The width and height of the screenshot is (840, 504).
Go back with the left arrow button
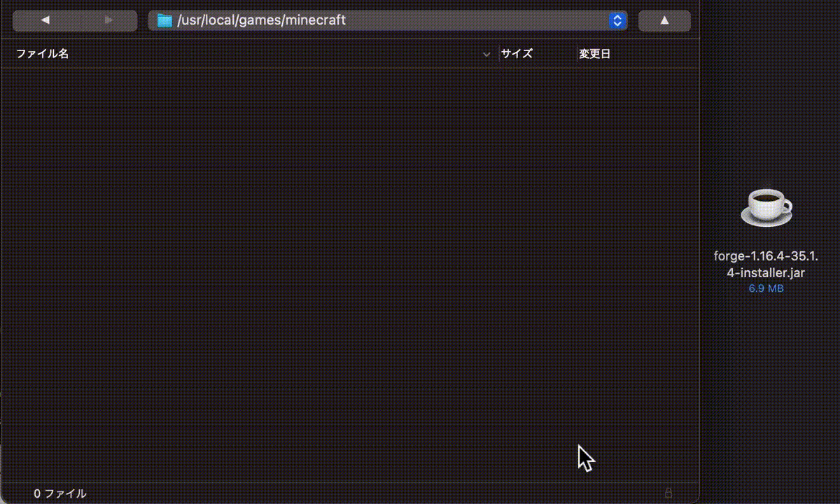point(45,21)
